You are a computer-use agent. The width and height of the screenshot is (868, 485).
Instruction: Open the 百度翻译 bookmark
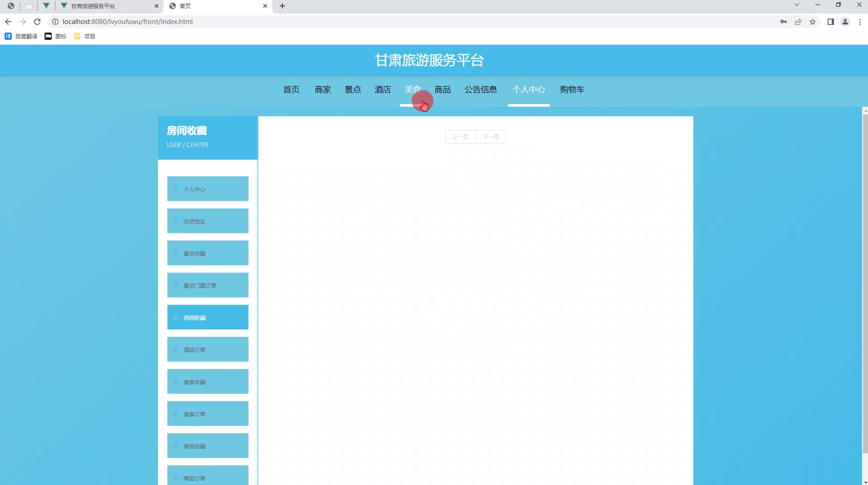click(x=21, y=36)
